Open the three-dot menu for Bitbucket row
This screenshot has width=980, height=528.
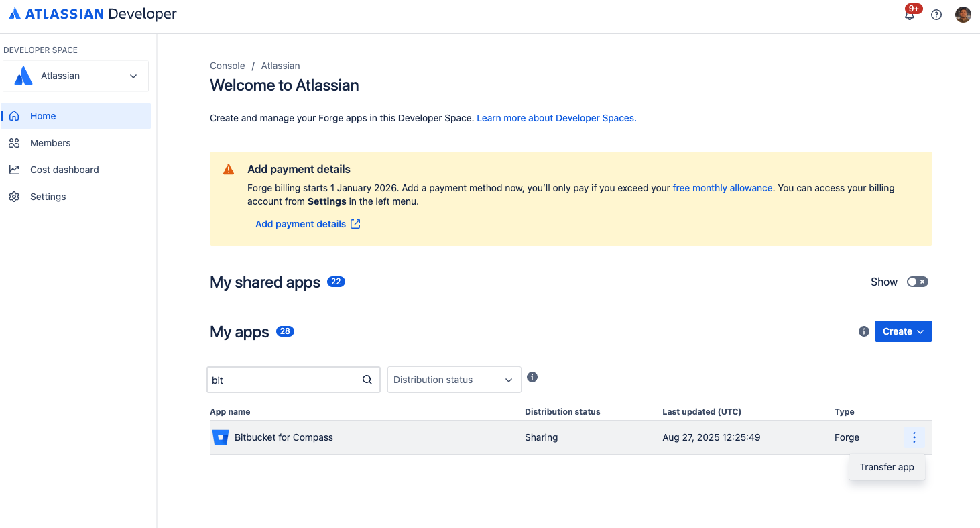pyautogui.click(x=914, y=437)
